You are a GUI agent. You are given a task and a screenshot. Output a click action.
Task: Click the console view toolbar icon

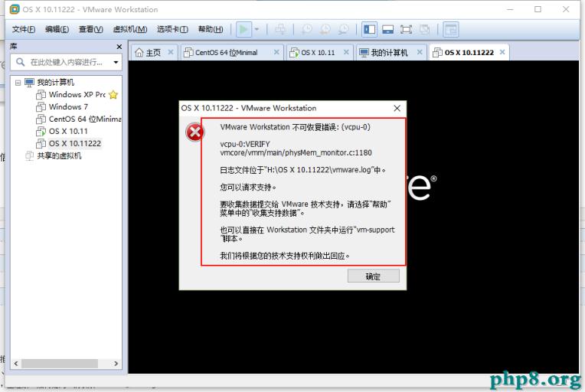click(451, 29)
